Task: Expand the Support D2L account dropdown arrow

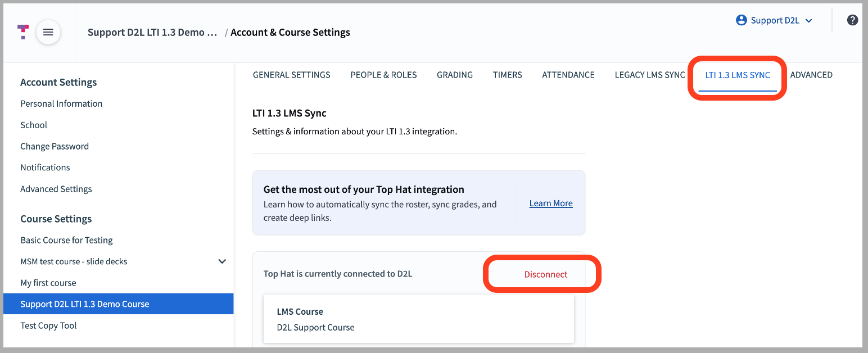Action: [x=808, y=20]
